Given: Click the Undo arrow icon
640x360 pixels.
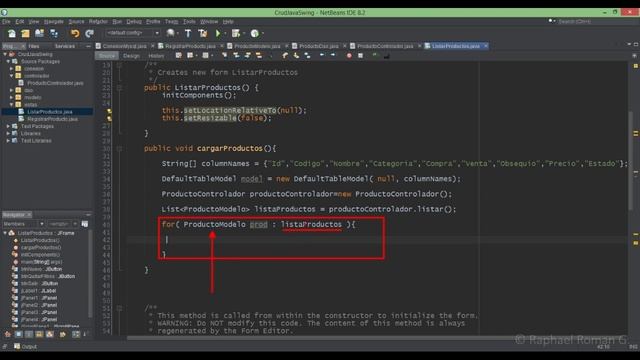Looking at the screenshot, I should pos(75,33).
